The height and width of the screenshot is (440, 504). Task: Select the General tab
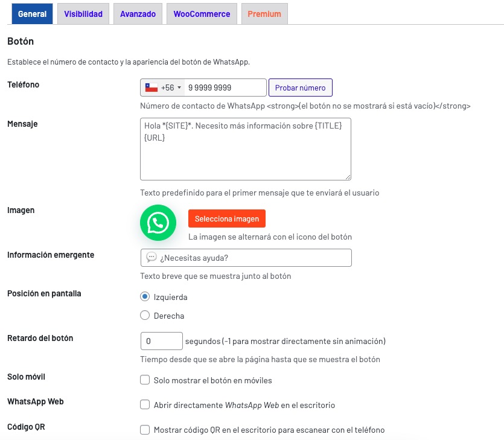point(33,14)
